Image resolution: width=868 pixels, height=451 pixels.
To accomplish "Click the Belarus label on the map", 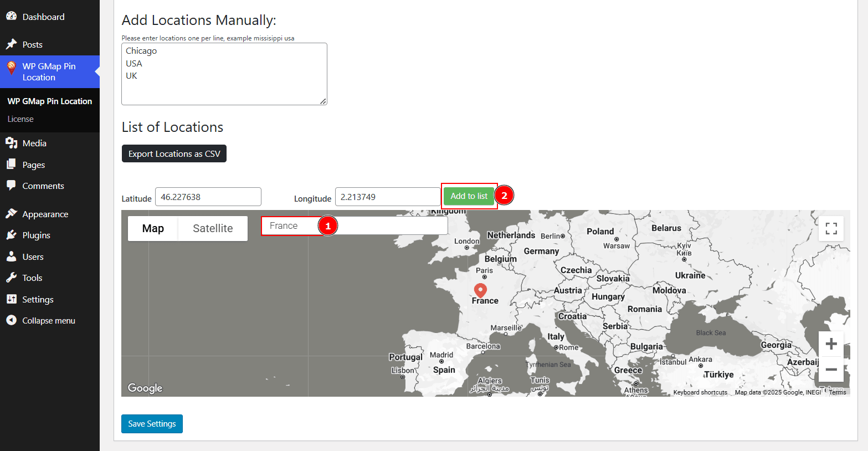I will (666, 228).
